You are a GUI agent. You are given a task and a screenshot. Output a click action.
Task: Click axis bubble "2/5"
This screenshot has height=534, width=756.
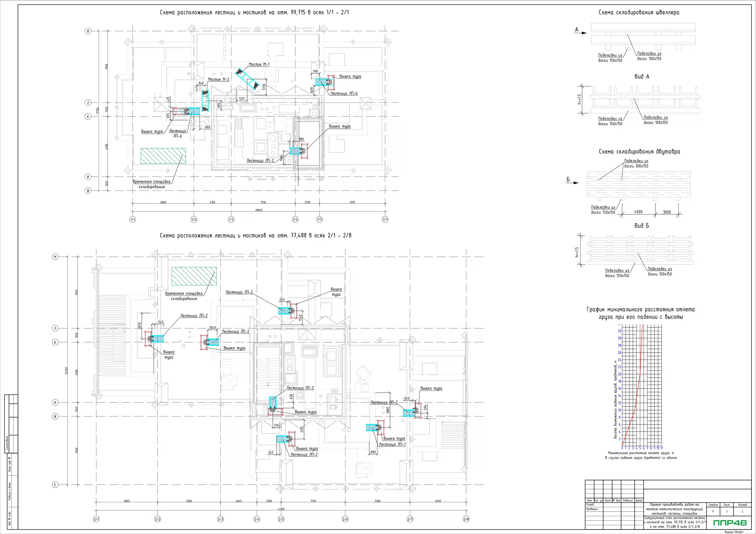281,519
